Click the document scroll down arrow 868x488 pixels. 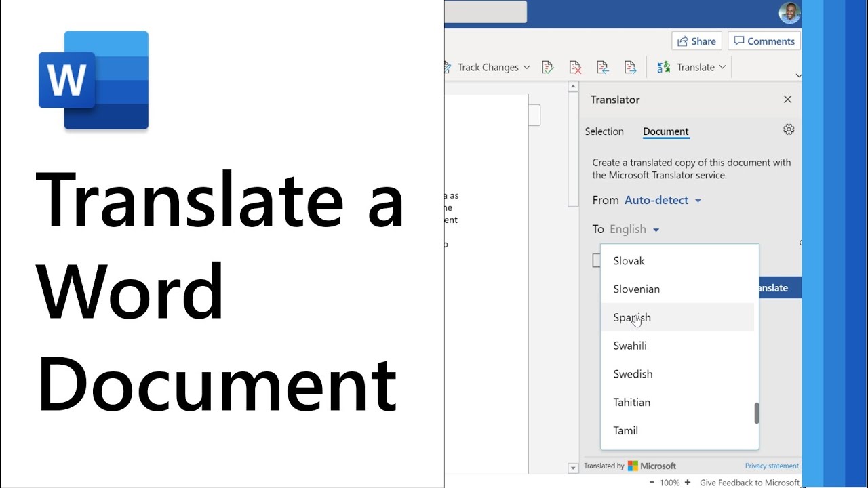tap(573, 467)
